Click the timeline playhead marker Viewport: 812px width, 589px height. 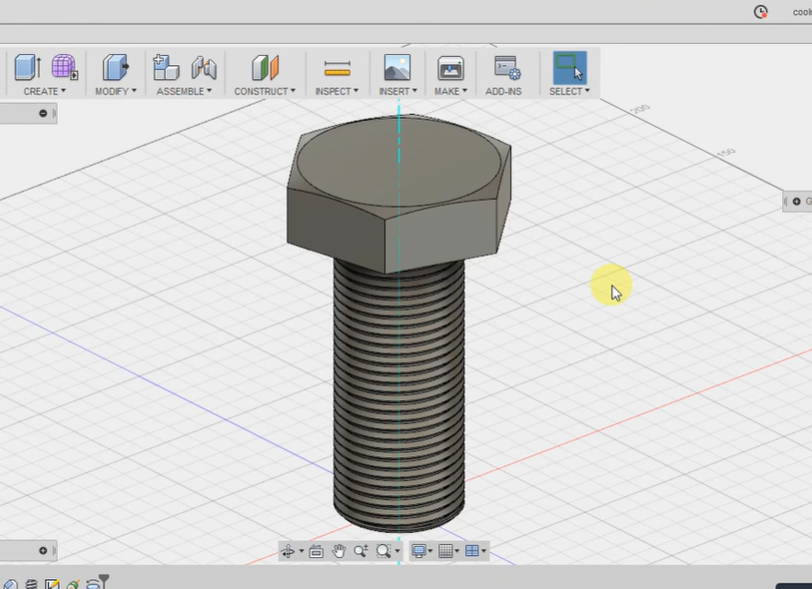click(104, 578)
